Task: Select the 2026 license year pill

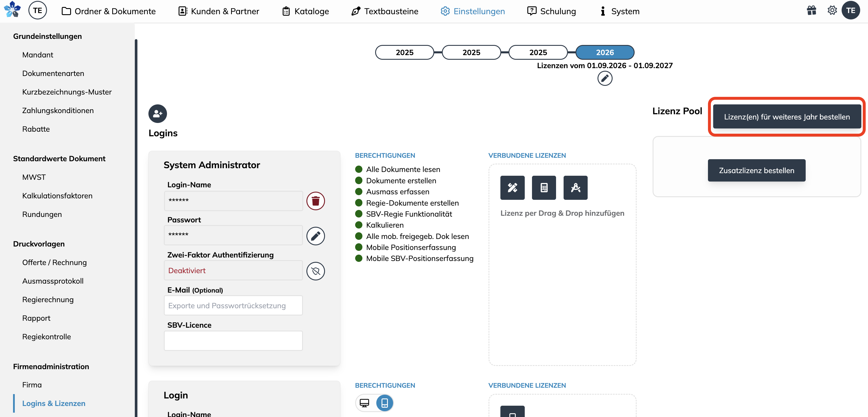Action: (605, 52)
